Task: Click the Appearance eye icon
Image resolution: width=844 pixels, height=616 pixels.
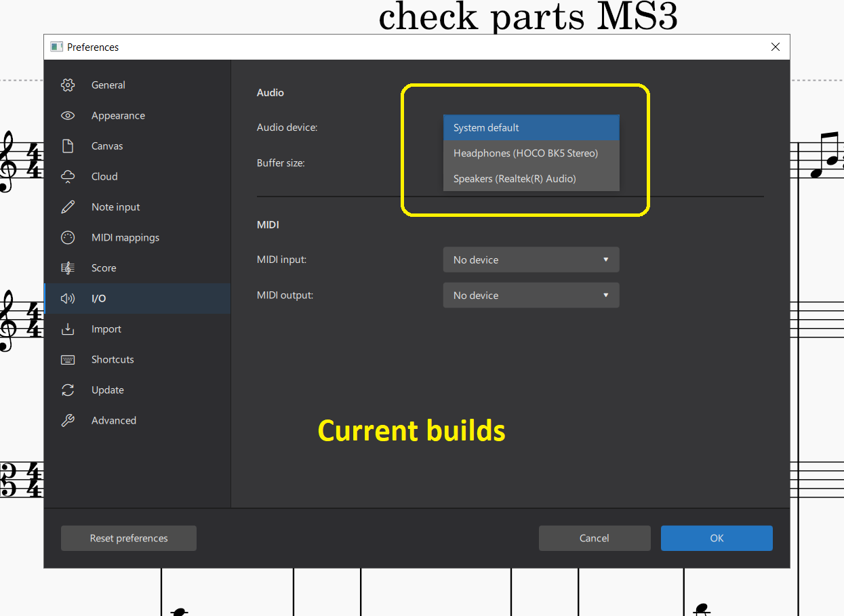Action: (68, 115)
